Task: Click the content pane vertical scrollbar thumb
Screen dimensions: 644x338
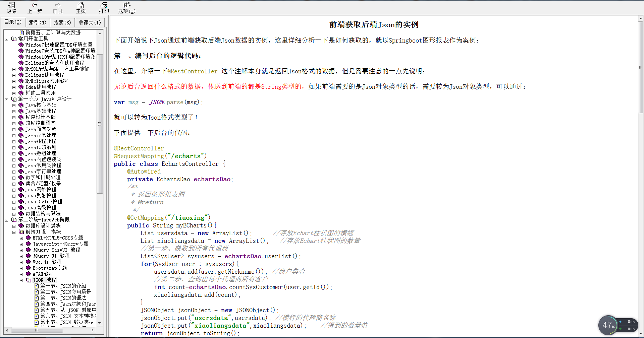Action: 641,67
